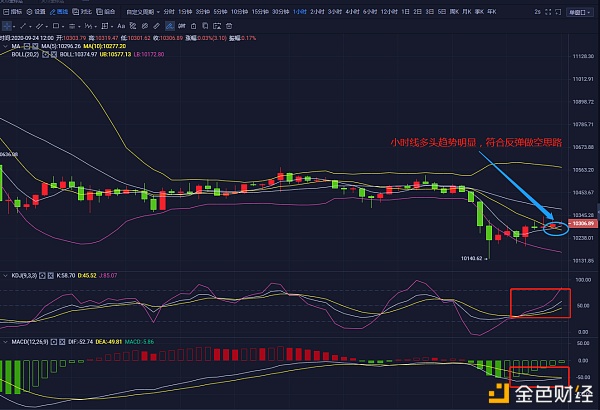Select the 5分钟 interval
The width and height of the screenshot is (600, 410).
point(220,12)
